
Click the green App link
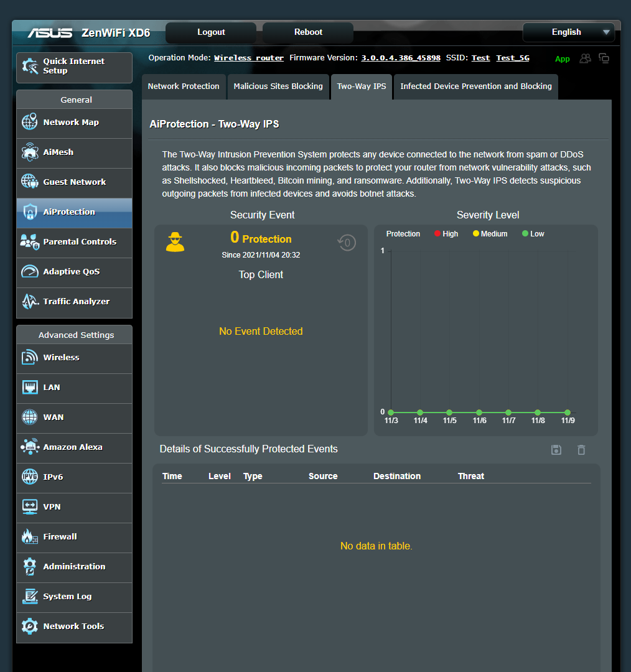click(562, 59)
